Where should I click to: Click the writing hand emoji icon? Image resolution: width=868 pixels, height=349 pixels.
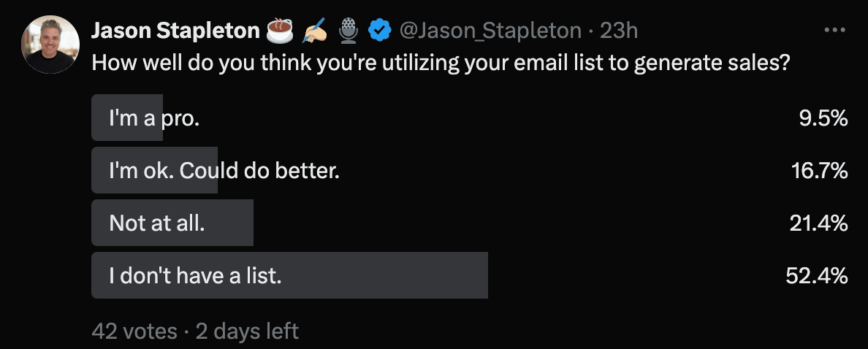(315, 31)
